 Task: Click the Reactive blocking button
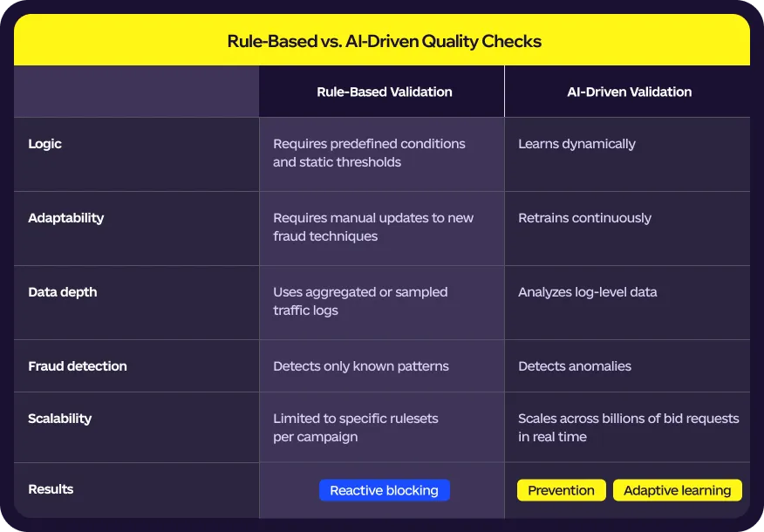(384, 490)
